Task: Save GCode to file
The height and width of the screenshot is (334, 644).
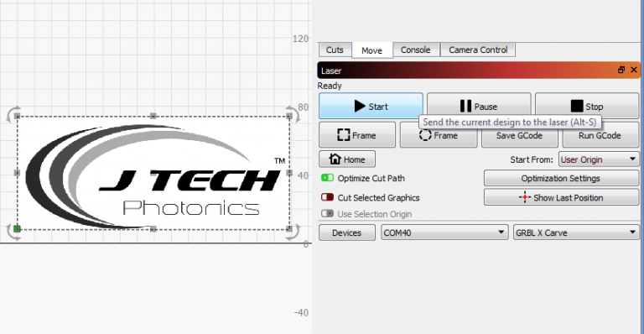Action: click(519, 135)
